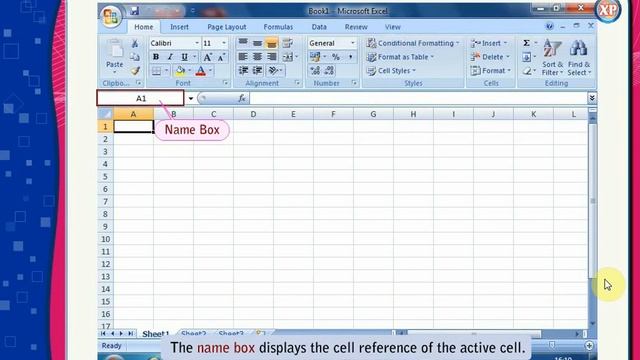Screen dimensions: 640x360
Task: Open Conditional Formatting menu
Action: pyautogui.click(x=413, y=43)
